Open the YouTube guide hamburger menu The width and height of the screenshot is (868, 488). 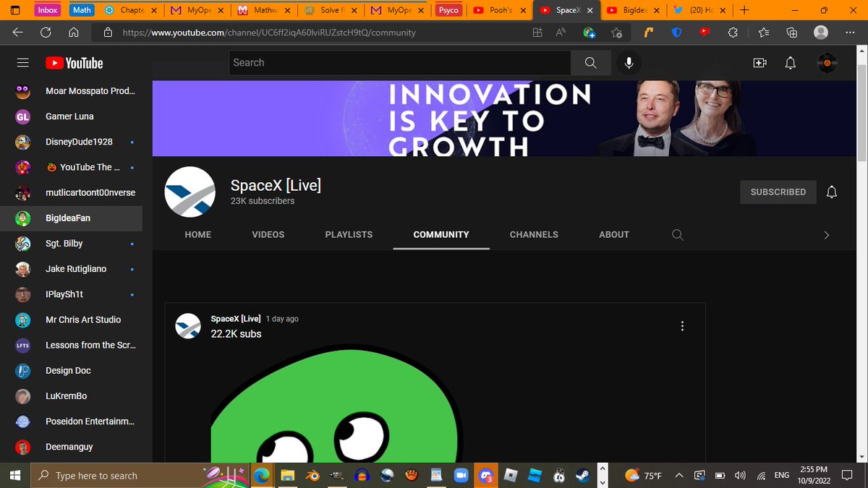click(23, 63)
